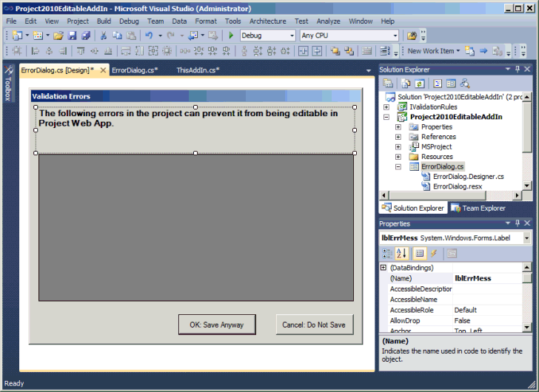This screenshot has height=392, width=539.
Task: Click the Cut scissors icon
Action: coord(104,36)
